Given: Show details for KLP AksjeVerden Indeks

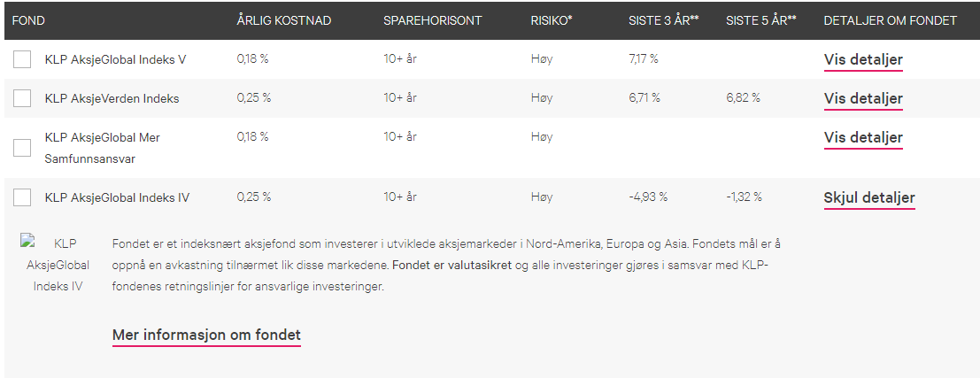Looking at the screenshot, I should 863,99.
